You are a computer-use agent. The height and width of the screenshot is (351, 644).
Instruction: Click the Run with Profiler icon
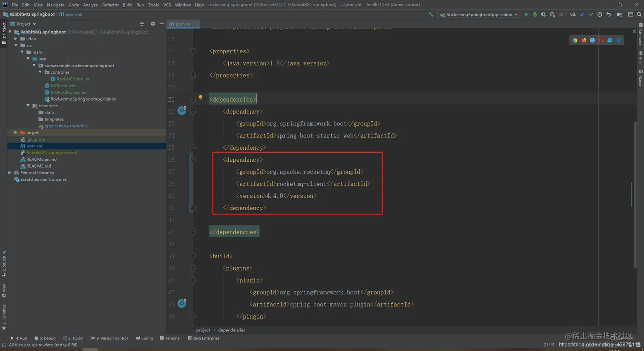tap(552, 14)
